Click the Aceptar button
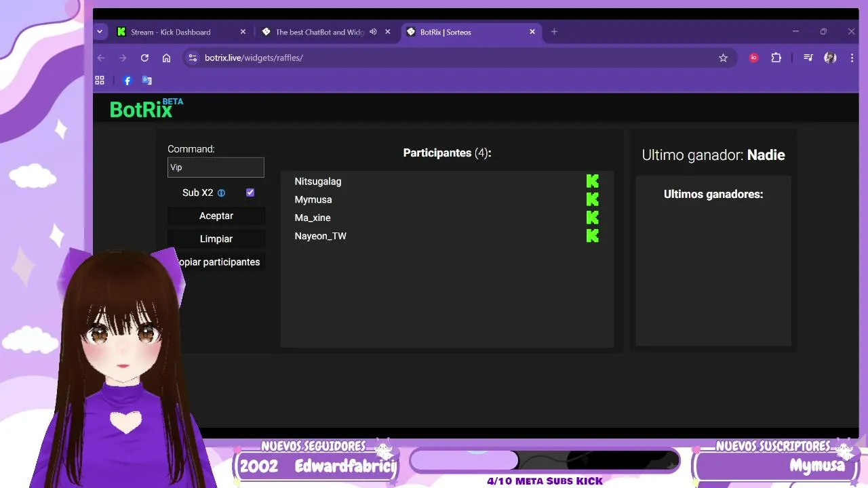 (x=216, y=216)
